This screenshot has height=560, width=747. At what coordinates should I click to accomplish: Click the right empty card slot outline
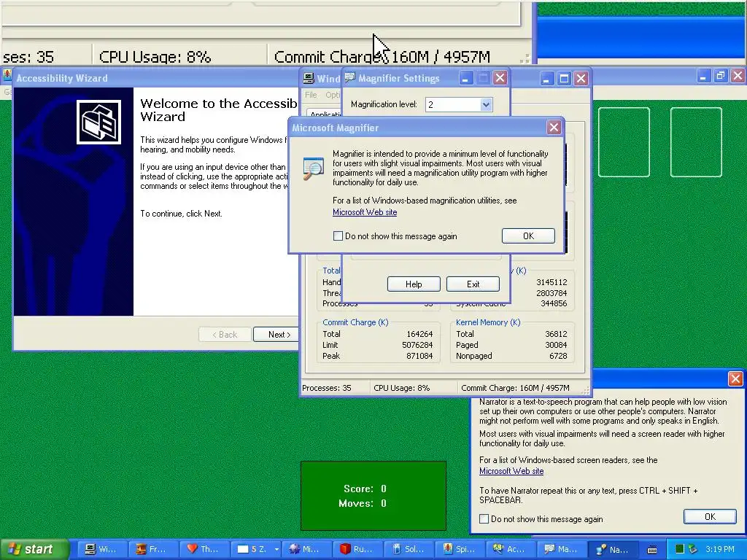click(x=696, y=142)
